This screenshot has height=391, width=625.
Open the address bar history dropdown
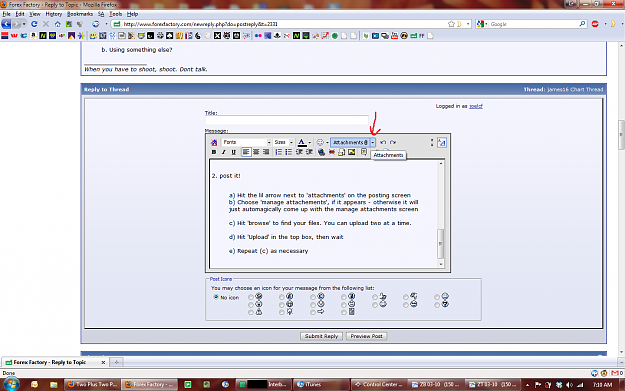tap(468, 24)
